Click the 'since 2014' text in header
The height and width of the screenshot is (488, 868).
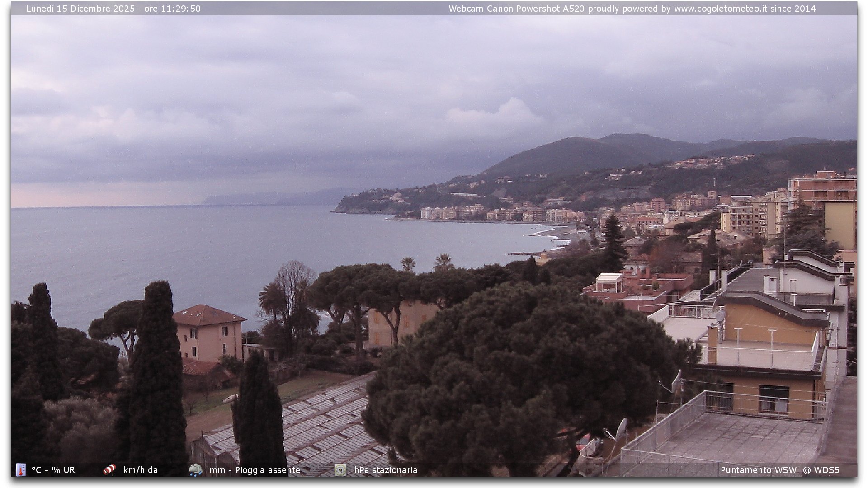[x=793, y=9]
